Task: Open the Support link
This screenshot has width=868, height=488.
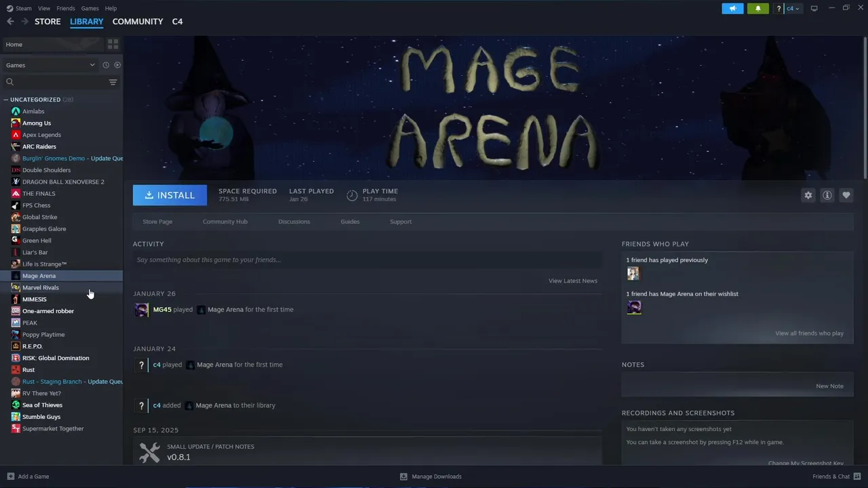Action: click(401, 222)
